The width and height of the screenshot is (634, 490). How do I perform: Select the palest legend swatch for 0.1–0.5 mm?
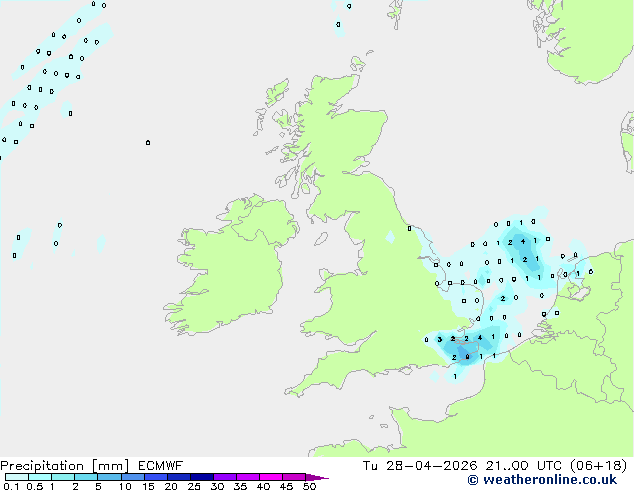pos(17,477)
